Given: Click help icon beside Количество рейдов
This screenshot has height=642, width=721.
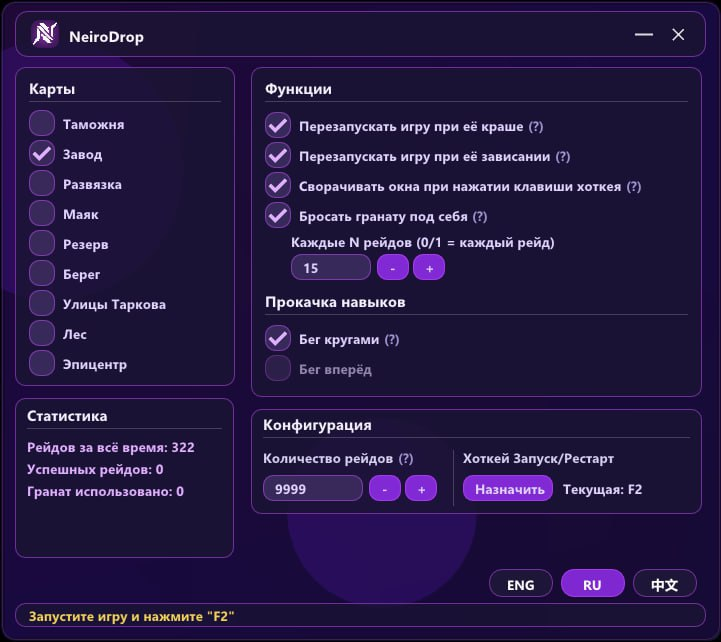Looking at the screenshot, I should click(406, 459).
